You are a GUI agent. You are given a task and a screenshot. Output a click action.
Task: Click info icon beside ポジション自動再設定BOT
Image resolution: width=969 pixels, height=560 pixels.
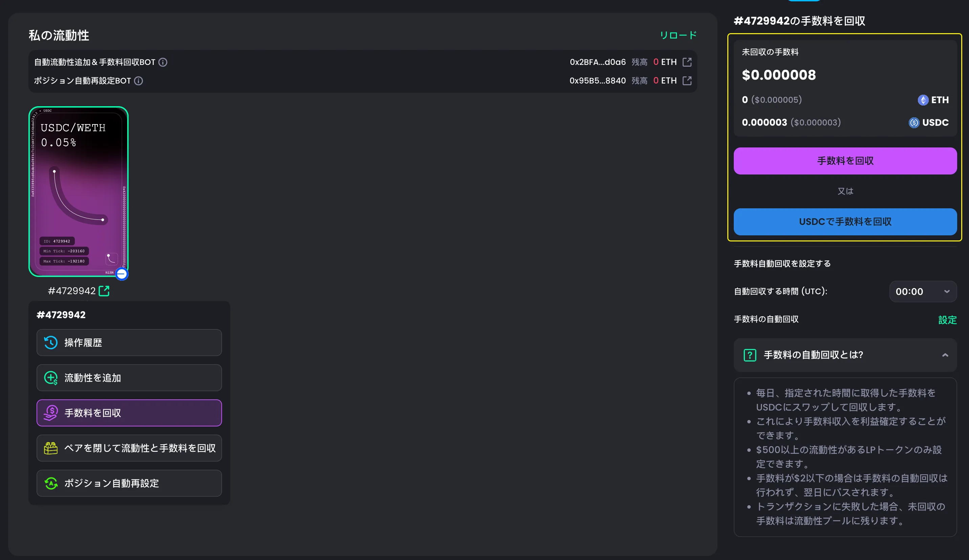tap(138, 81)
